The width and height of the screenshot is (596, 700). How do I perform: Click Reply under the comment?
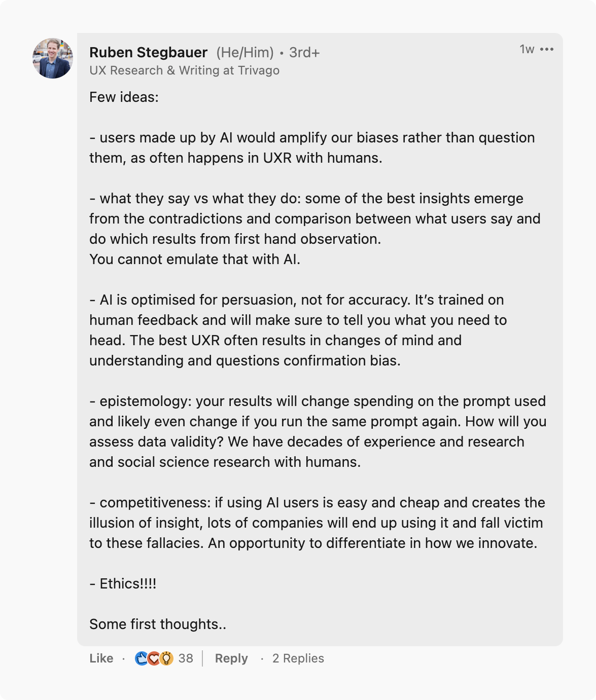231,658
